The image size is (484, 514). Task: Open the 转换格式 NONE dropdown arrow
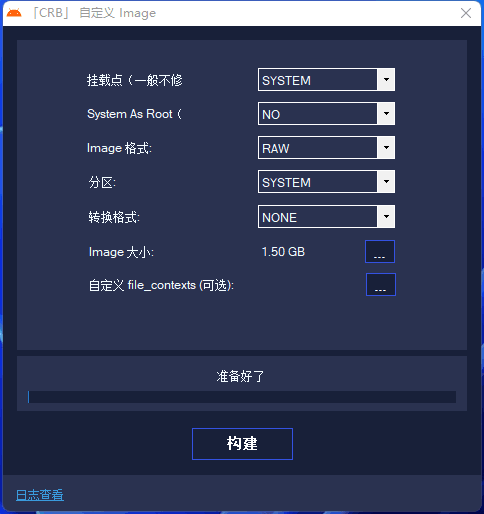(386, 217)
